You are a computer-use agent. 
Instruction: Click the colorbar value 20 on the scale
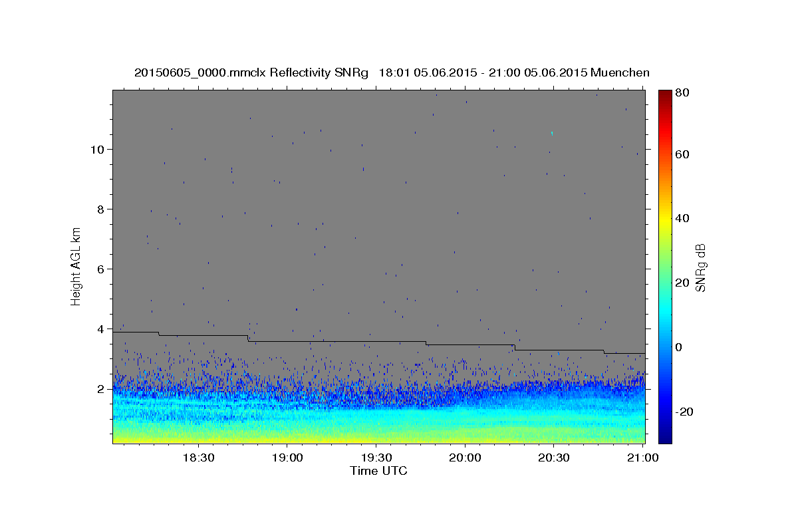pos(682,283)
